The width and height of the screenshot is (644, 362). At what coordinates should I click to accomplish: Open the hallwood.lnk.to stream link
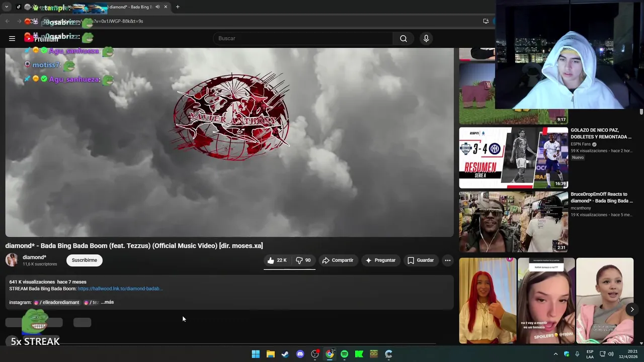tap(120, 289)
